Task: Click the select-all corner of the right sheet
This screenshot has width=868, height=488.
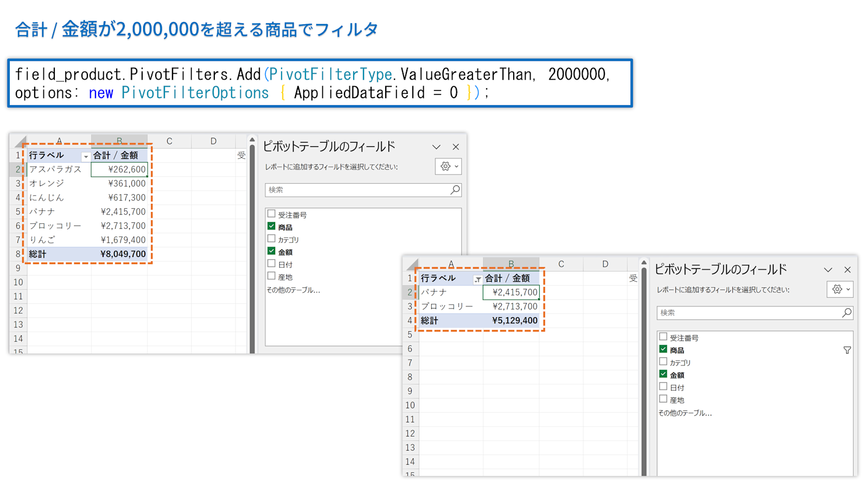Action: coord(412,265)
